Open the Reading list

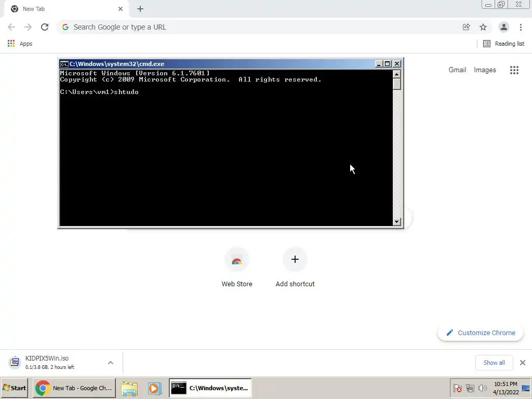point(504,44)
